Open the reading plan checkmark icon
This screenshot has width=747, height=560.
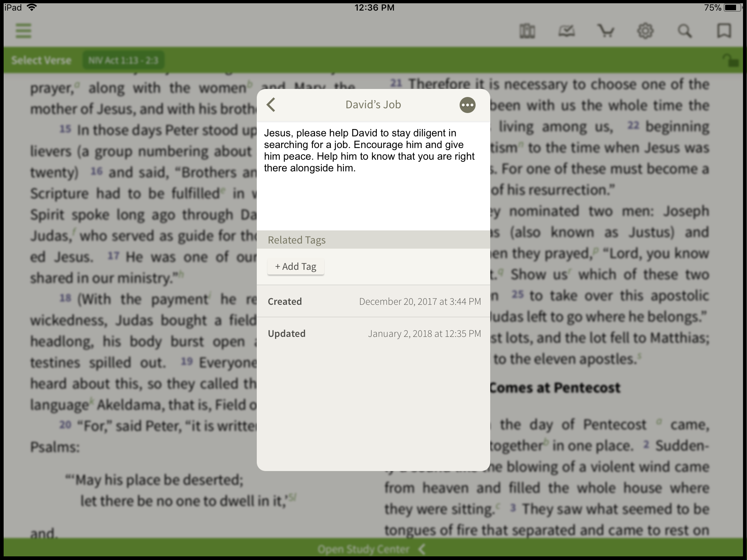[566, 31]
